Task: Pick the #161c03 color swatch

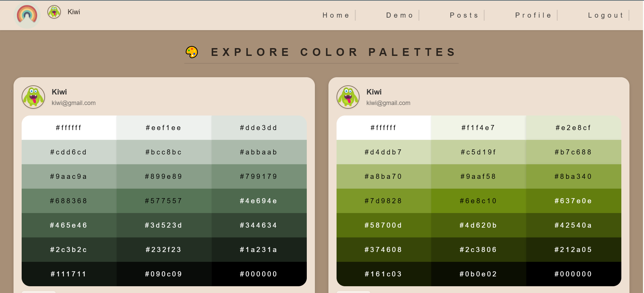Action: pos(384,274)
